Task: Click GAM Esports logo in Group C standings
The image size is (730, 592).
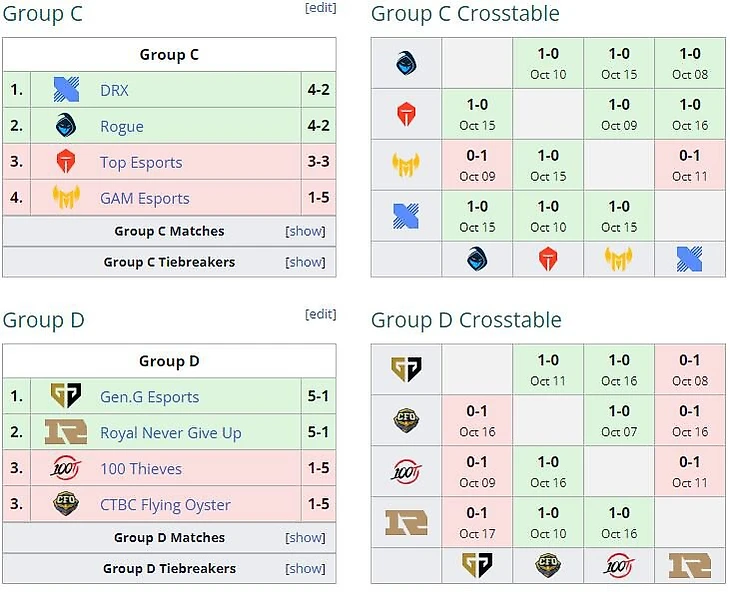Action: 66,198
